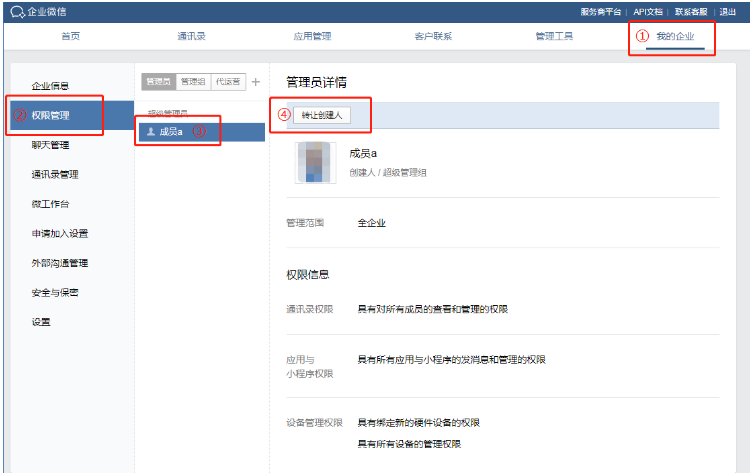The height and width of the screenshot is (473, 750).
Task: Select 企业信息 in the sidebar
Action: (x=50, y=86)
